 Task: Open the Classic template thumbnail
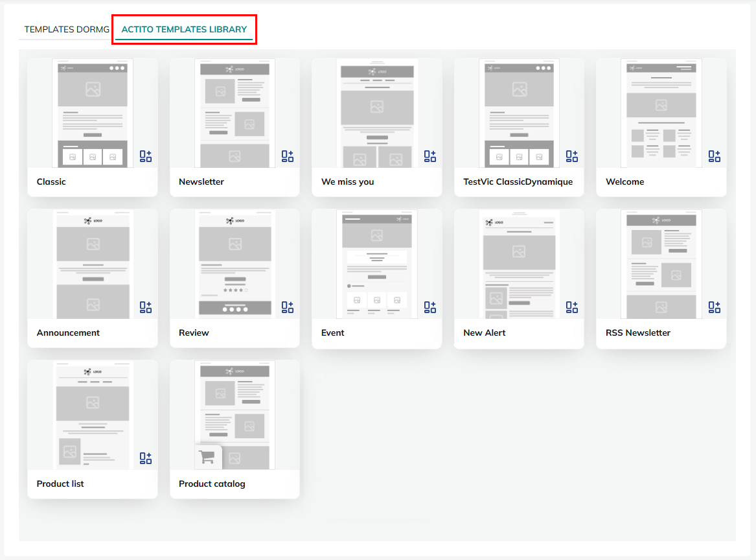93,113
